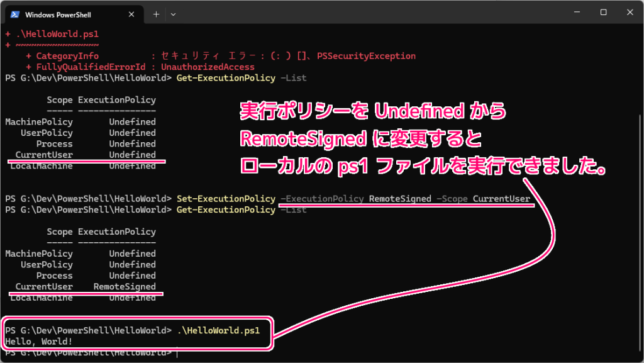Viewport: 644px width, 363px height.
Task: Click the CurrentUser RemoteSigned policy row
Action: click(x=85, y=286)
